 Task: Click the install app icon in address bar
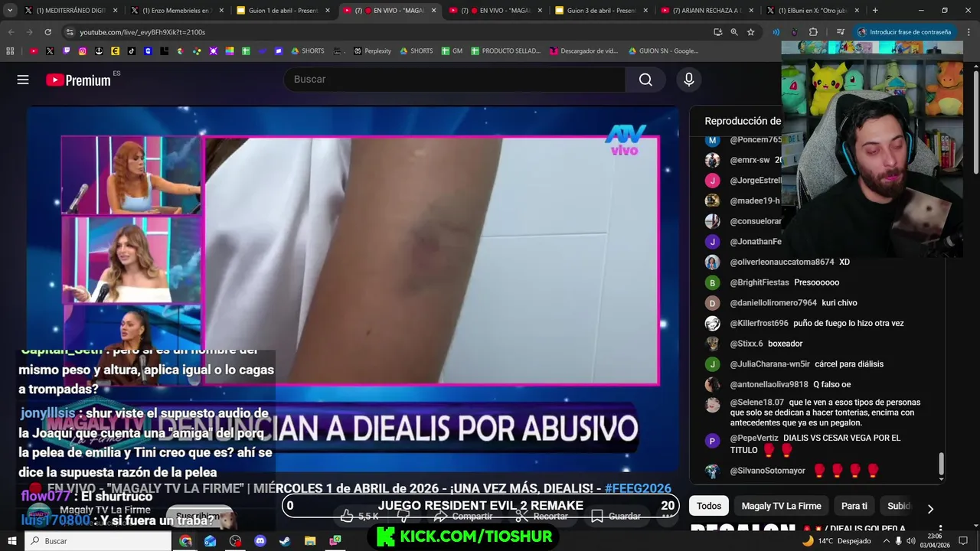717,32
